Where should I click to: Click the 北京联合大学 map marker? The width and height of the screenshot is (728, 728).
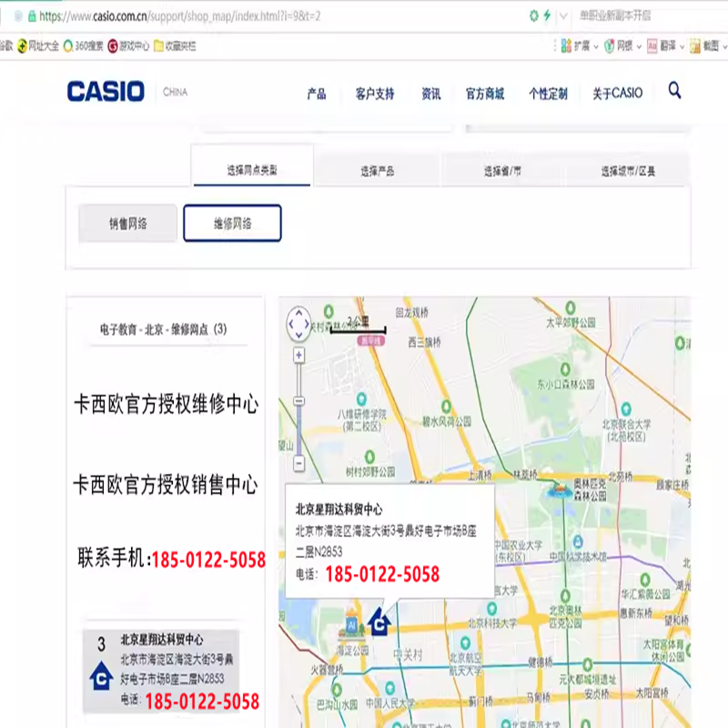point(626,409)
